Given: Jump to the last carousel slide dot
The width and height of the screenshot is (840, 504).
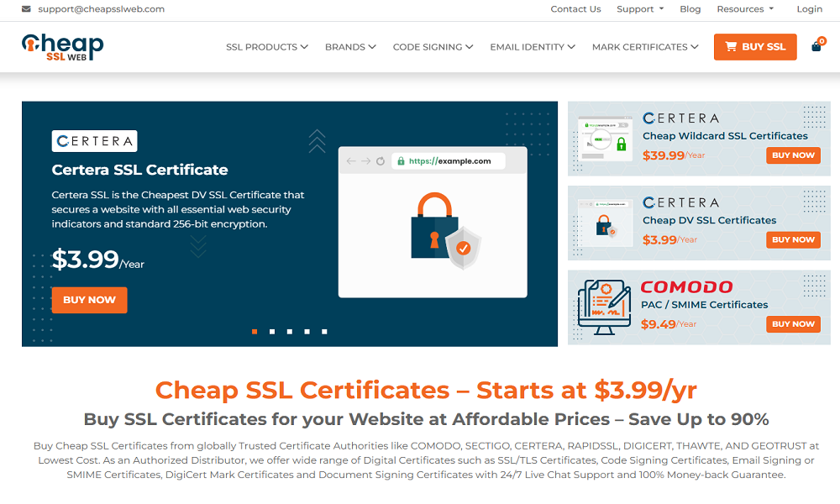Looking at the screenshot, I should point(325,332).
